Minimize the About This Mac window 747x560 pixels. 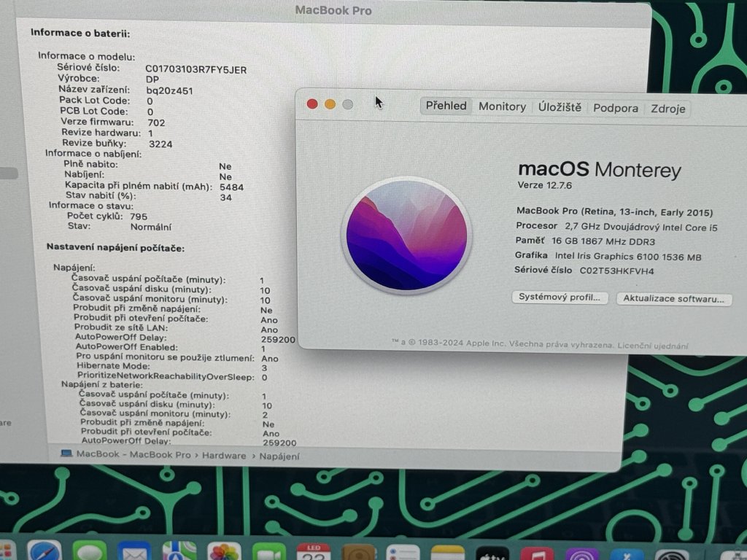tap(330, 104)
